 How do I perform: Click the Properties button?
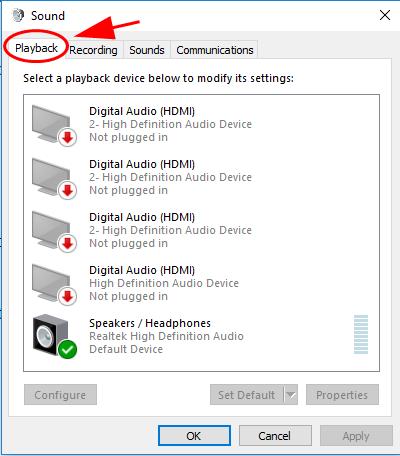342,395
